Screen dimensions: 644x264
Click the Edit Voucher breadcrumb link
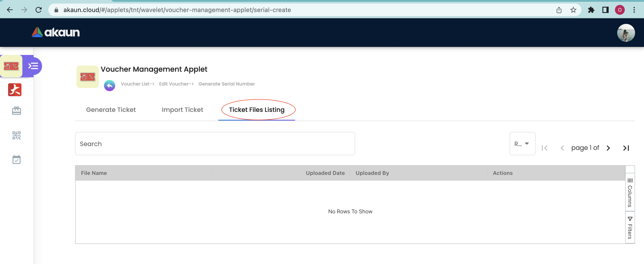click(176, 84)
